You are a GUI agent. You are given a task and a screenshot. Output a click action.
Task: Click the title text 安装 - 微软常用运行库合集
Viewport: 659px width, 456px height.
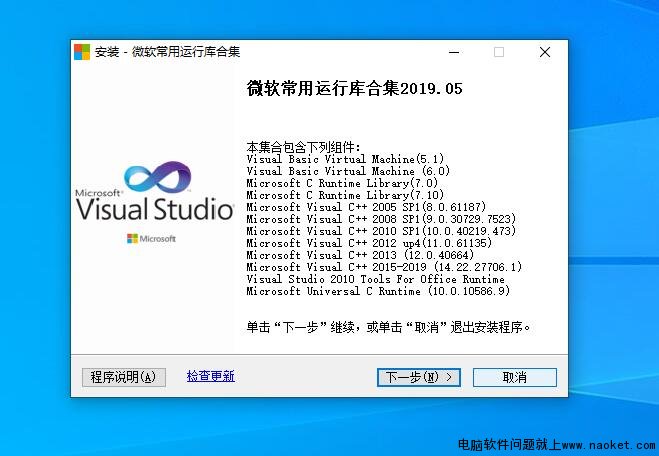tap(167, 52)
